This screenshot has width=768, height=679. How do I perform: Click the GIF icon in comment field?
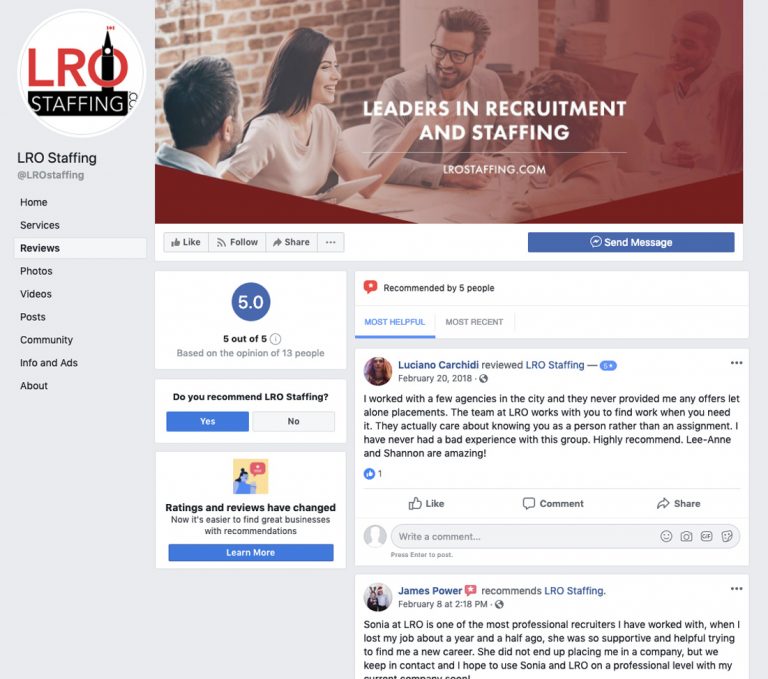(706, 536)
